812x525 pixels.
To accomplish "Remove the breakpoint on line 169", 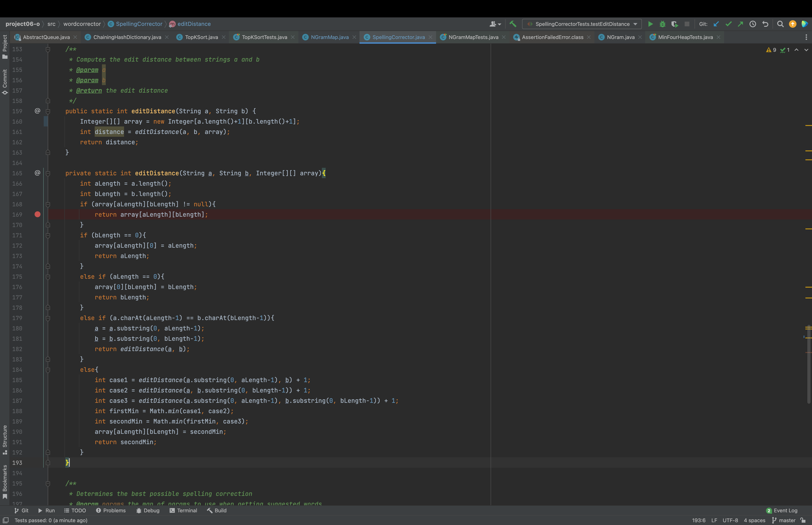I will (38, 214).
